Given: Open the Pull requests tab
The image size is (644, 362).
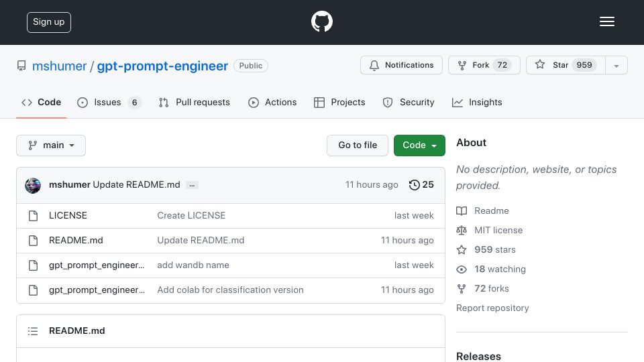Looking at the screenshot, I should pos(195,102).
